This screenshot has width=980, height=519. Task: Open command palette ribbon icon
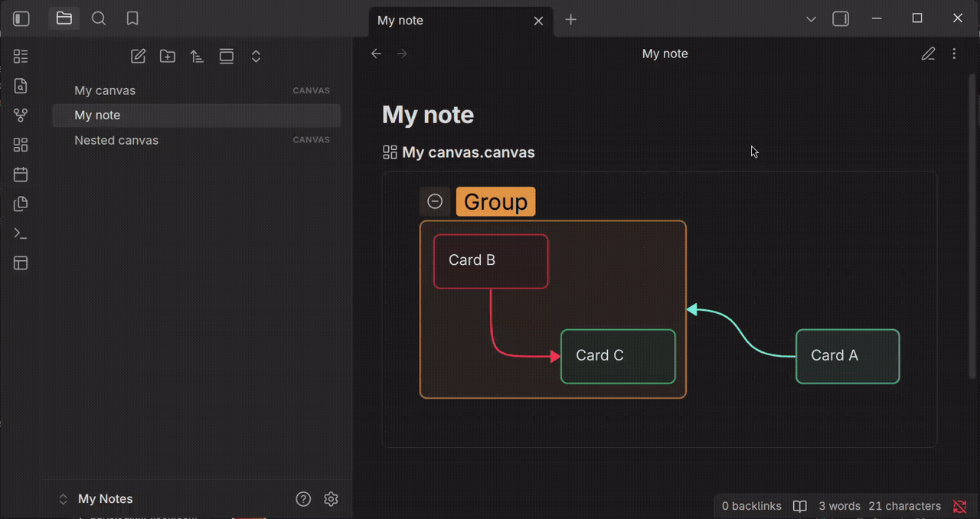pyautogui.click(x=21, y=233)
